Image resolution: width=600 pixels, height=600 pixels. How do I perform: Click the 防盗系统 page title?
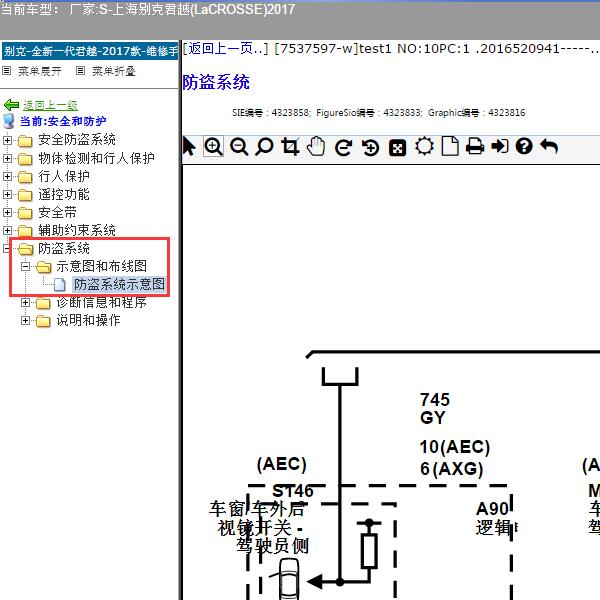(x=216, y=82)
